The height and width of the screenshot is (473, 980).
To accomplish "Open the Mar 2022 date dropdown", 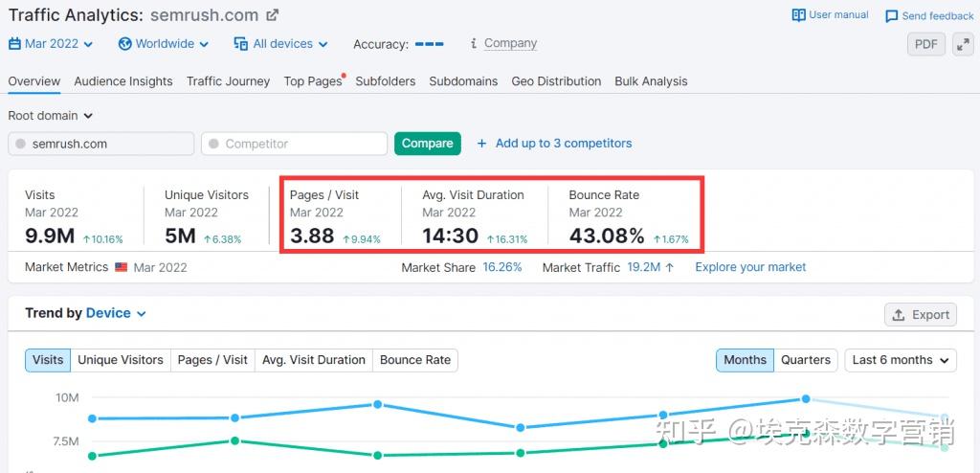I will coord(51,44).
